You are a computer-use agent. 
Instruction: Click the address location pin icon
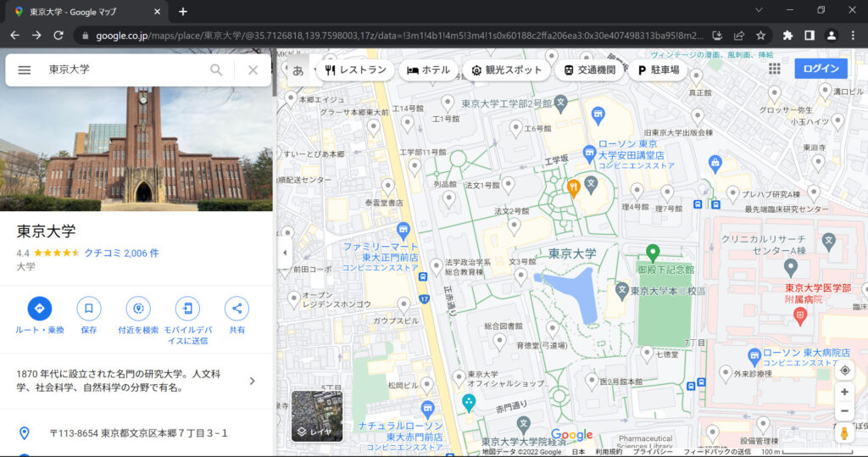[25, 433]
